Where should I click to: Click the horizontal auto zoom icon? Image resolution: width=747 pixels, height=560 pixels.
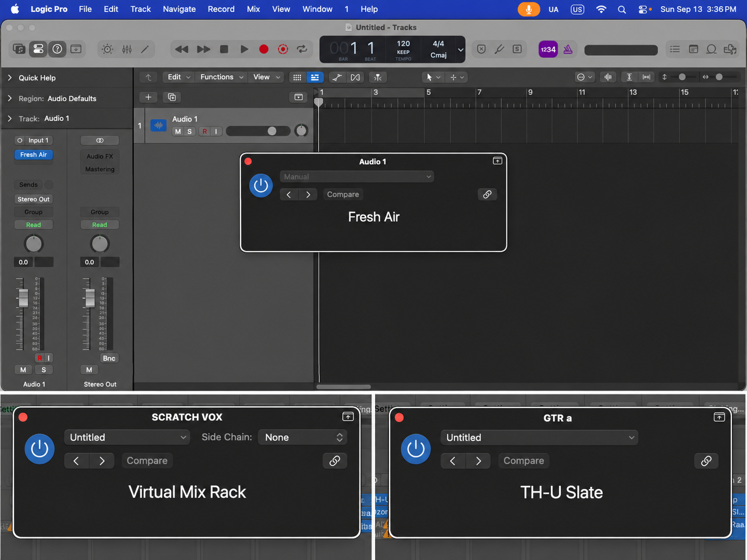click(646, 77)
